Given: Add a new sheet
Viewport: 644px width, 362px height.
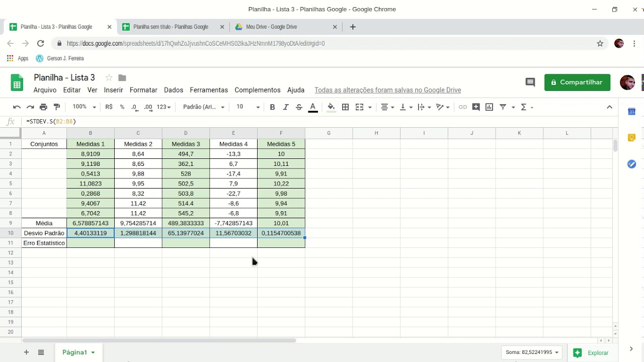Looking at the screenshot, I should [x=26, y=352].
